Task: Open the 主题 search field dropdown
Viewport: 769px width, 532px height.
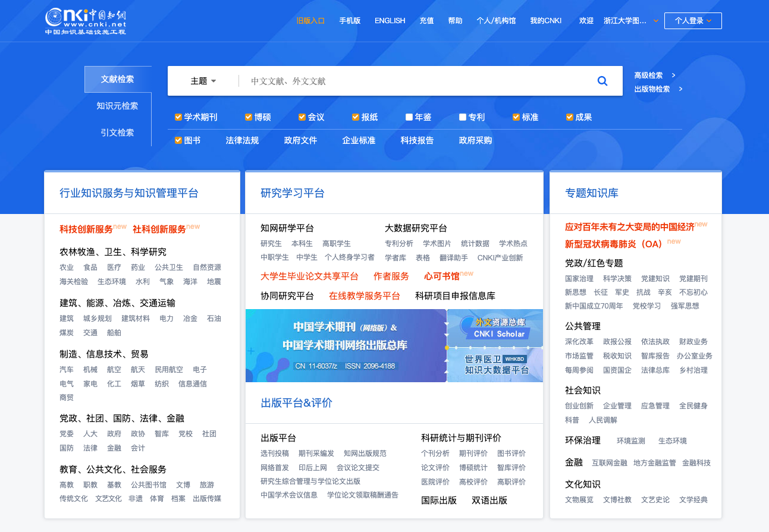Action: (203, 81)
